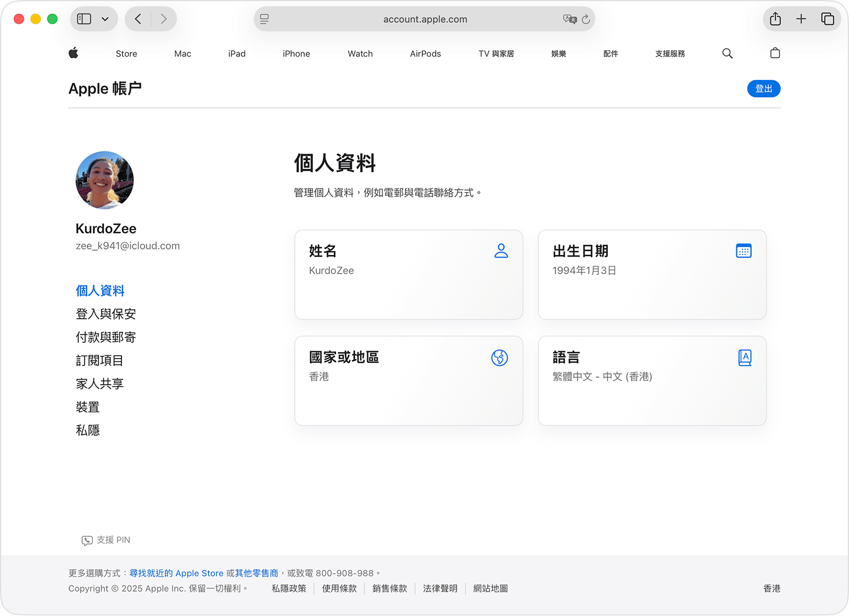Click the 香港 value on the 國家或地區 card
Image resolution: width=849 pixels, height=616 pixels.
point(319,377)
